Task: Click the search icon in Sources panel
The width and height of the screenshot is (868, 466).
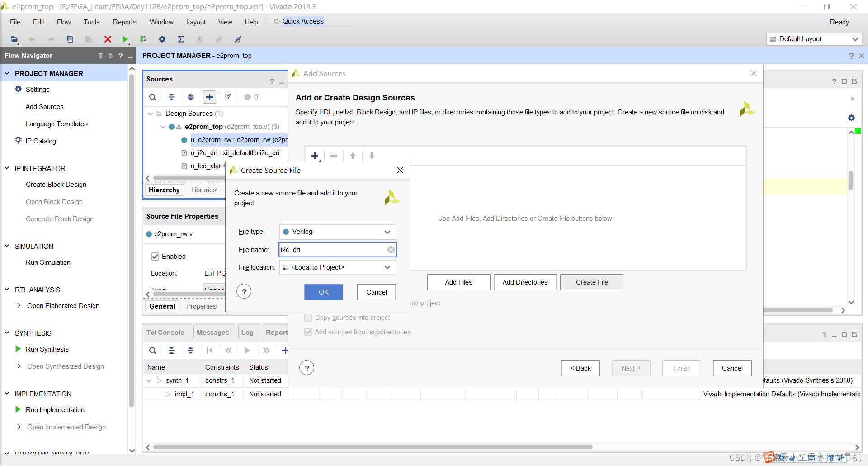Action: pos(153,97)
